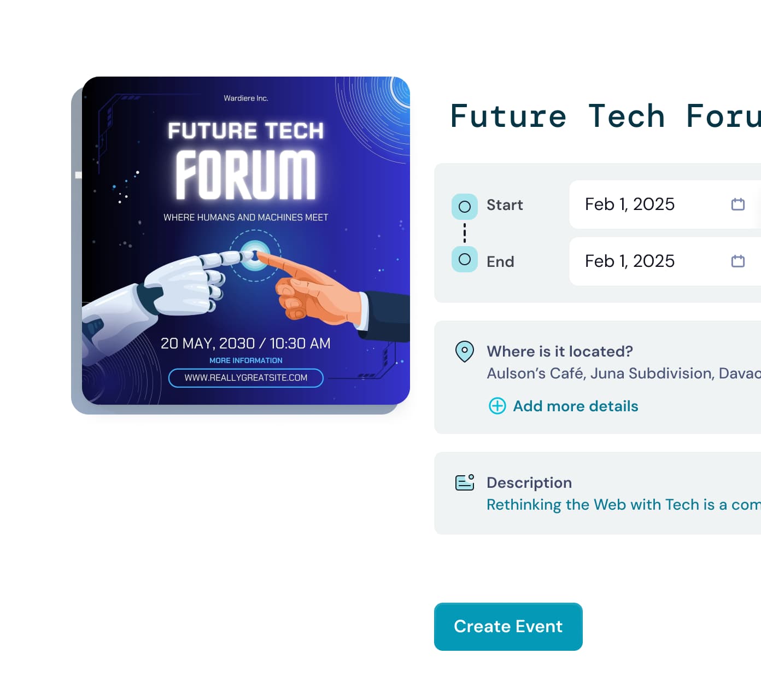
Task: Click the End circle marker icon
Action: (x=465, y=259)
